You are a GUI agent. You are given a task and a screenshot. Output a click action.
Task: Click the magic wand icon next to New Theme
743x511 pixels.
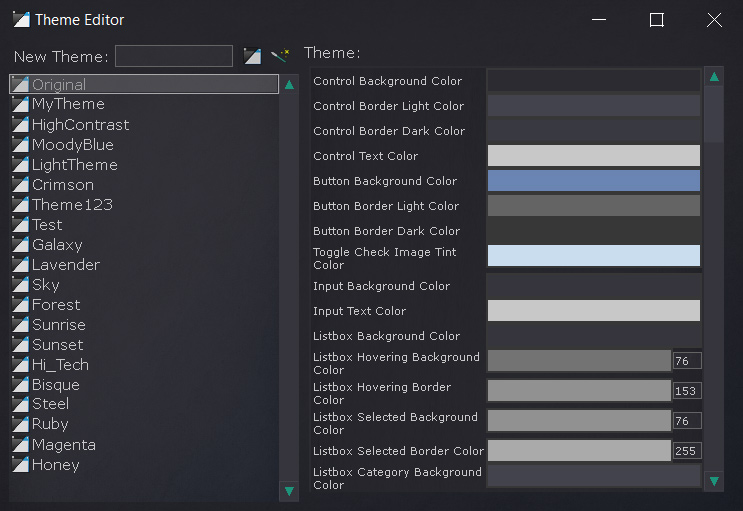pyautogui.click(x=280, y=55)
